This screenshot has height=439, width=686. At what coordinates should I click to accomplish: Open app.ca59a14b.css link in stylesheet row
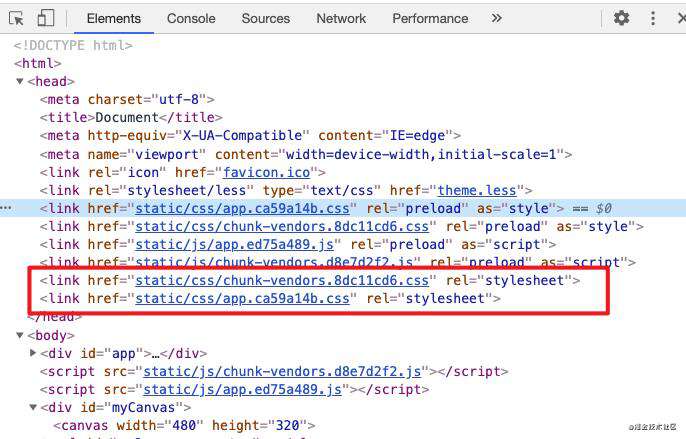pos(242,299)
